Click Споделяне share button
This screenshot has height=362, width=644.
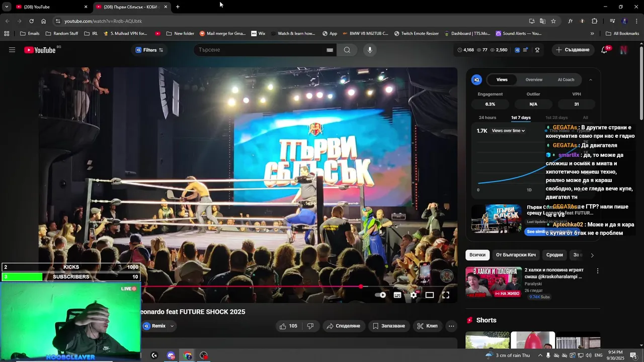point(343,326)
